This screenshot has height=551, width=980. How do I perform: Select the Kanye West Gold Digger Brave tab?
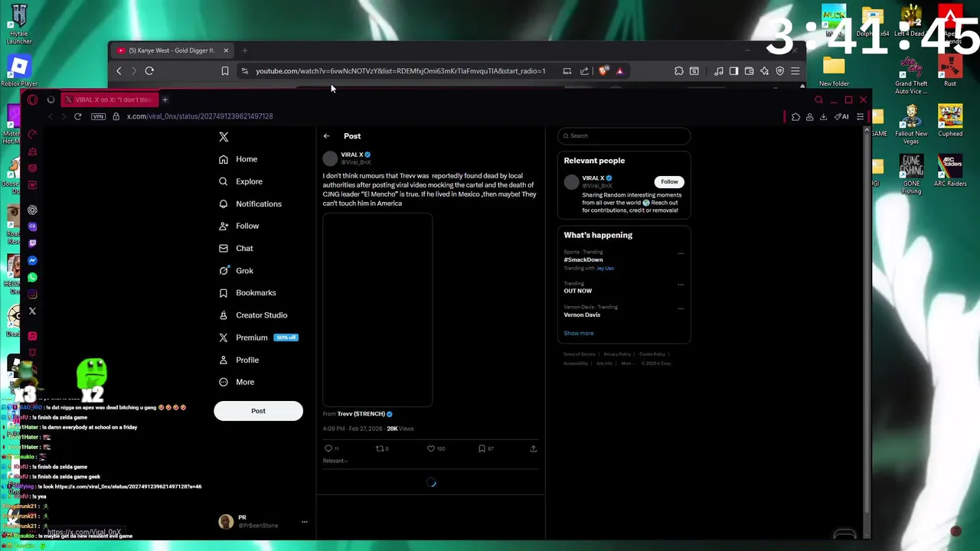(171, 51)
